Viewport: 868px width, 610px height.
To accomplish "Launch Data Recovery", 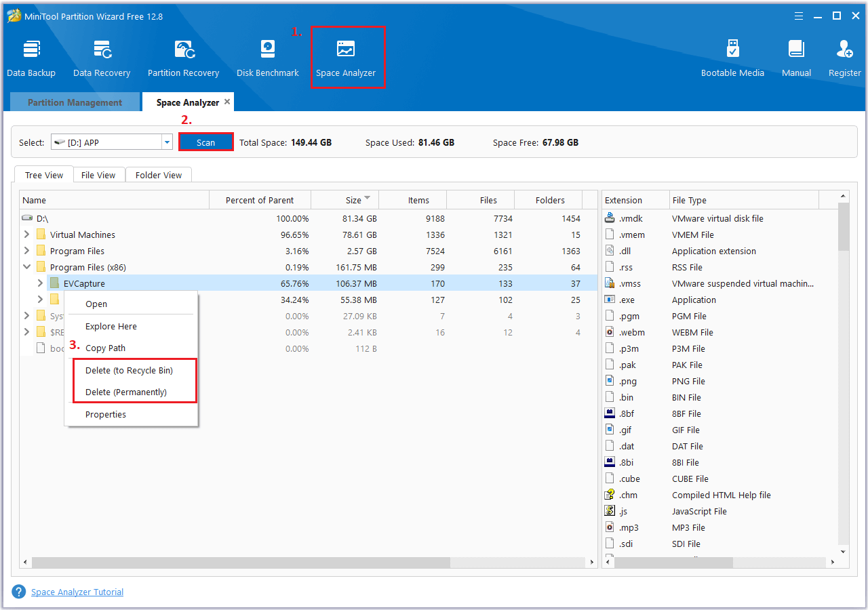I will pyautogui.click(x=101, y=57).
